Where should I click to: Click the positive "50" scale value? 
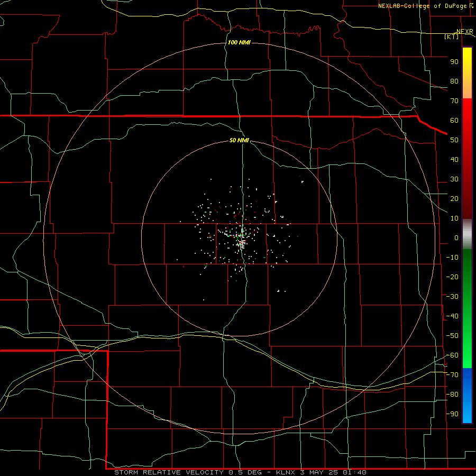tap(454, 140)
